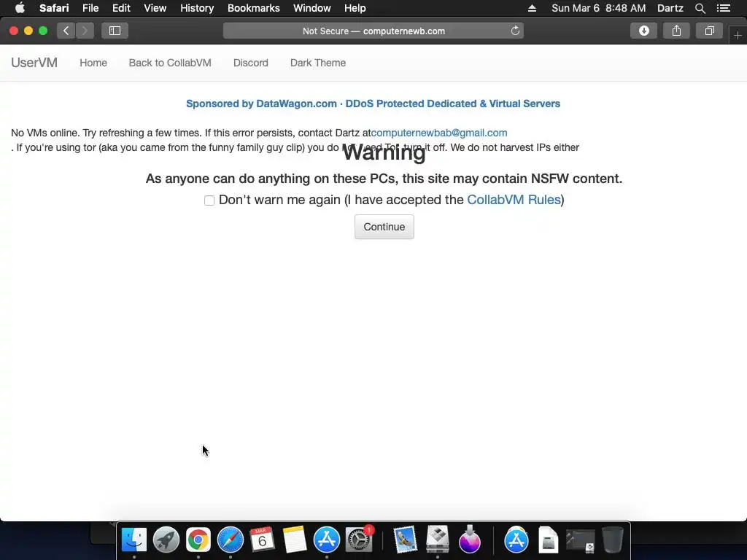Open the disk image document in Dock
747x560 pixels.
[x=549, y=540]
